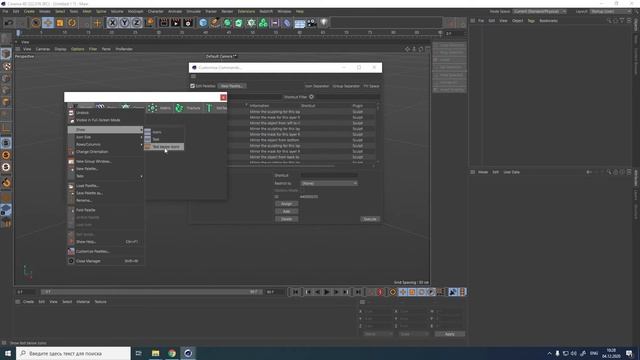Open the MoGraph main menu
This screenshot has height=360, width=640.
pyautogui.click(x=135, y=11)
